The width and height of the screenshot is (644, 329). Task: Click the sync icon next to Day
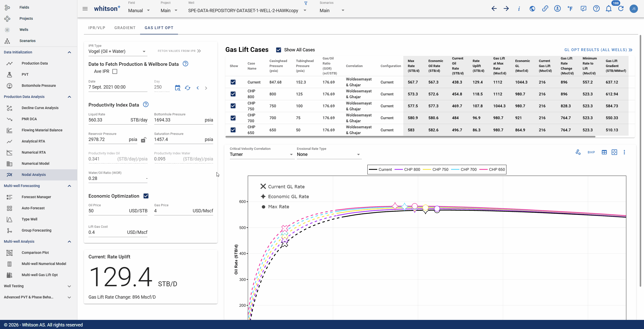click(187, 88)
